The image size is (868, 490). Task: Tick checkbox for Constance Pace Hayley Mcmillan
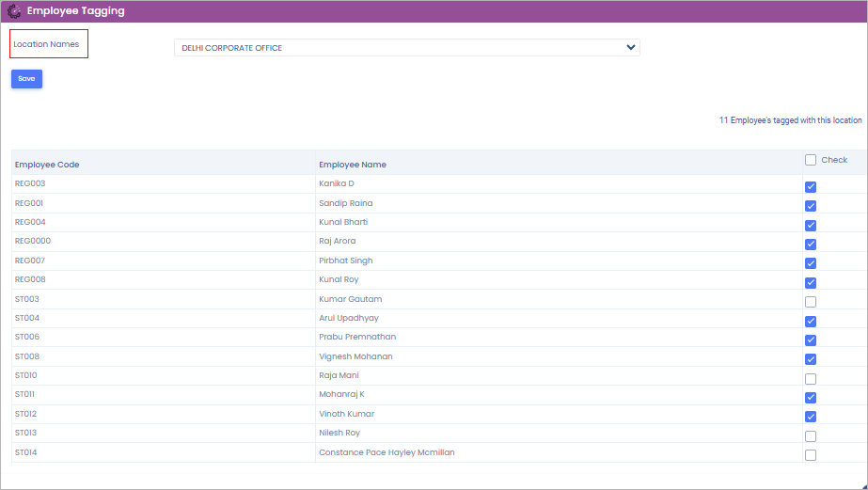coord(811,455)
